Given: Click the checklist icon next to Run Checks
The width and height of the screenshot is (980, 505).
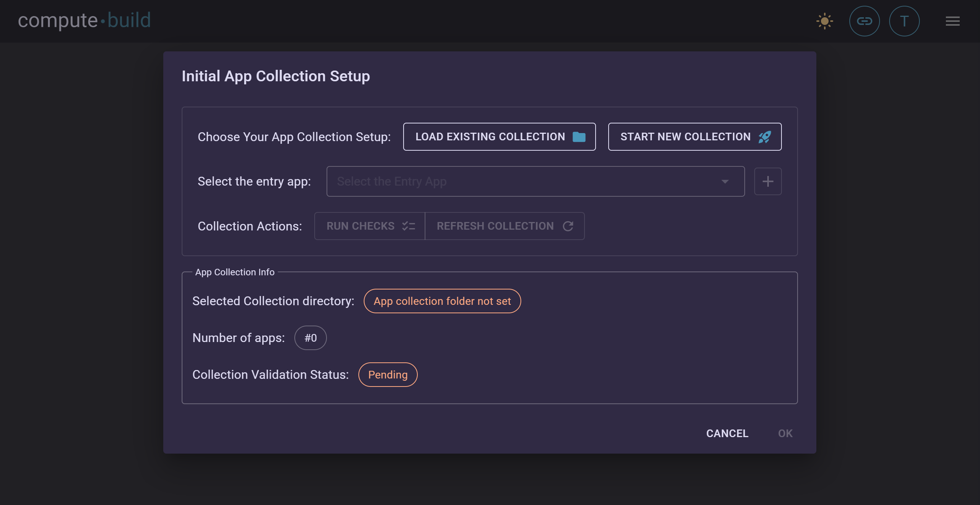Looking at the screenshot, I should point(409,226).
